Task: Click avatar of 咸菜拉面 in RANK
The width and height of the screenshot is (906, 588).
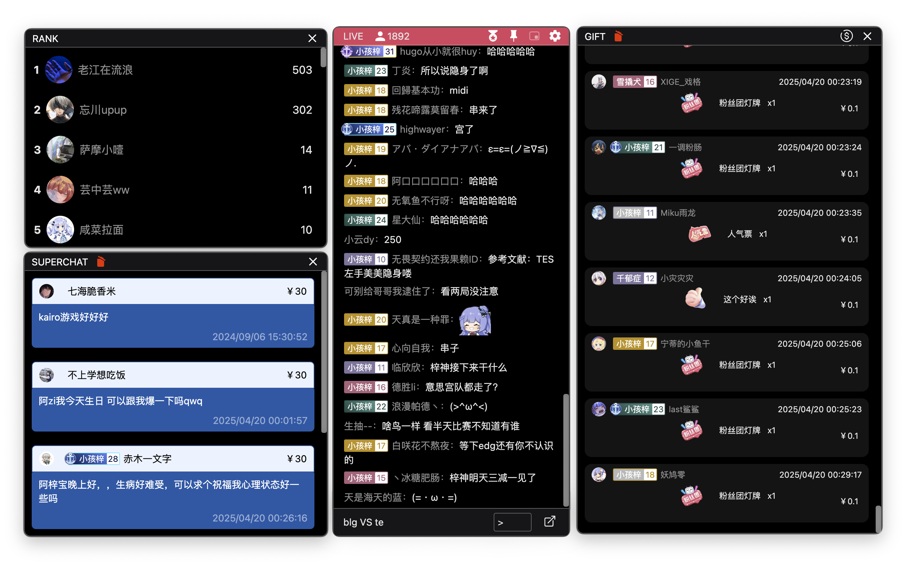Action: click(x=60, y=230)
